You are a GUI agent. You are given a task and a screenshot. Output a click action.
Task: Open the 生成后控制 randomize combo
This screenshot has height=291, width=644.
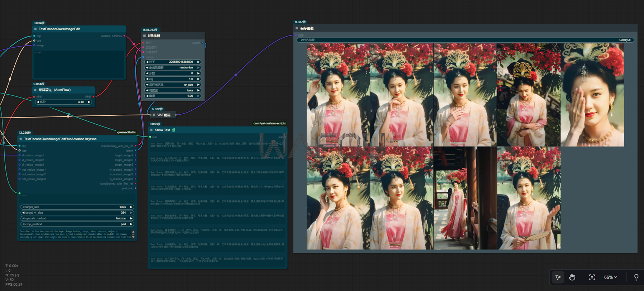point(173,67)
